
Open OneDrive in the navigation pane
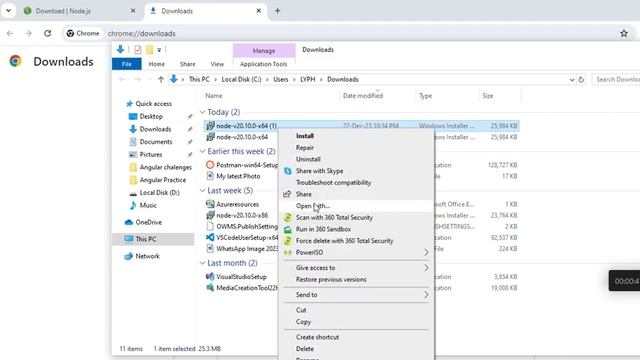149,222
